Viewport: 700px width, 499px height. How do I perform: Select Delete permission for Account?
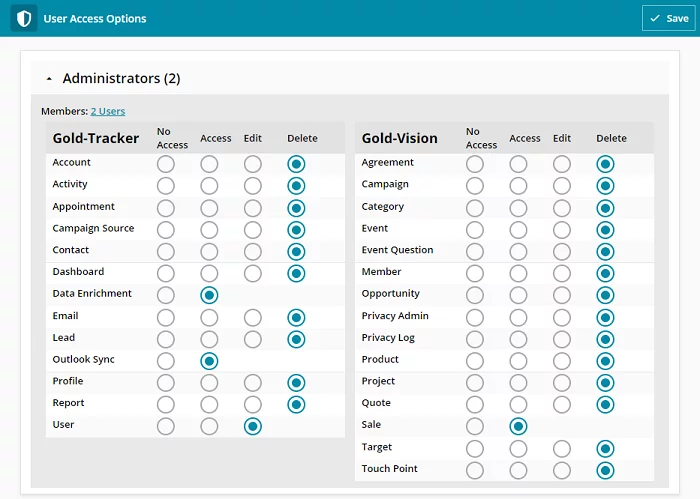[x=296, y=164]
